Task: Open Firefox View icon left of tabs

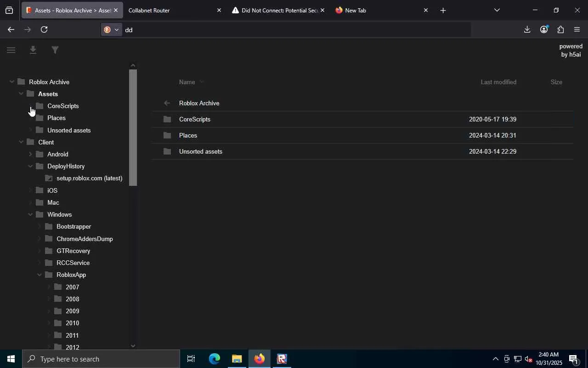Action: (x=9, y=10)
